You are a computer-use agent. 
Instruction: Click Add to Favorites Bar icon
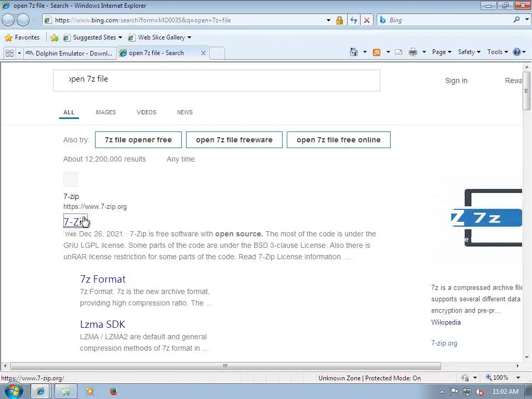[54, 37]
